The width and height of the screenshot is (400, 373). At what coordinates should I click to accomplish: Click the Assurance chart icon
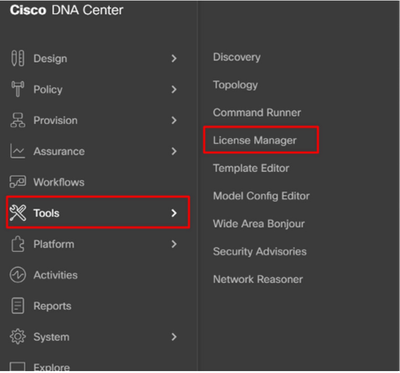point(17,151)
